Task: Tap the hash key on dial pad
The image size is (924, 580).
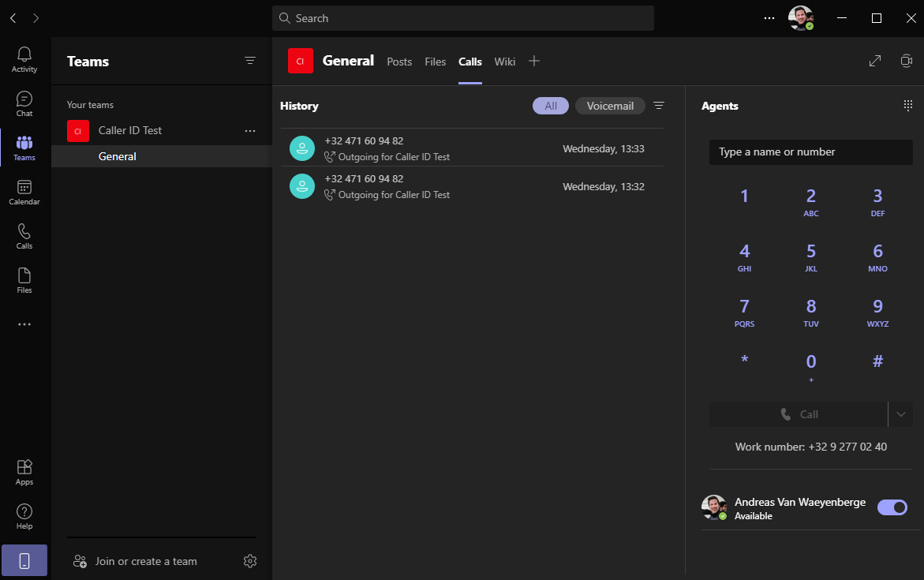Action: [877, 361]
